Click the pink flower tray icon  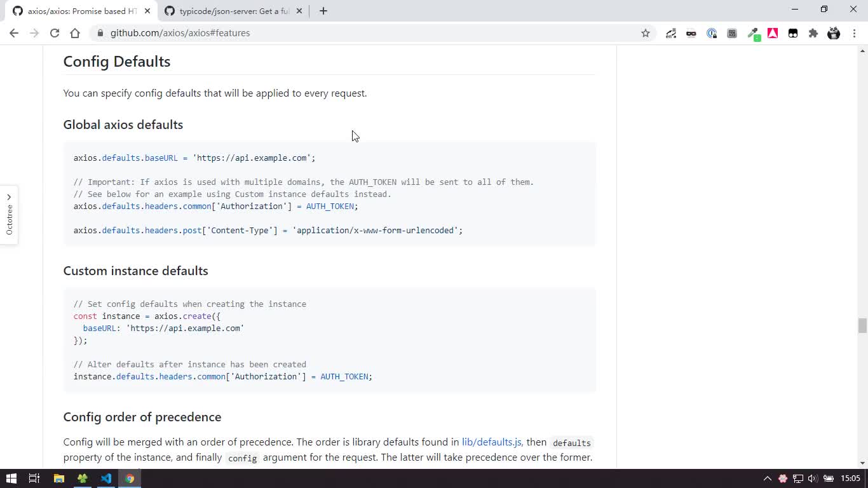point(783,478)
